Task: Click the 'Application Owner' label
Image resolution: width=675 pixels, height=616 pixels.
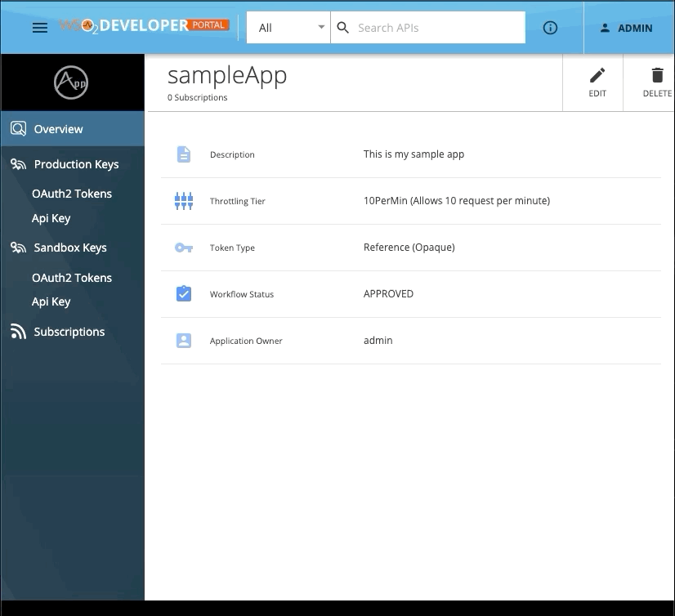Action: 246,341
